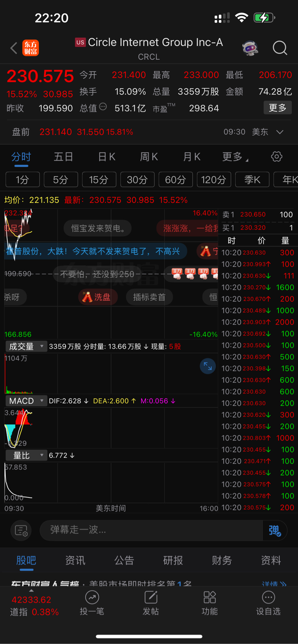Switch to the 周K tab
298x644 pixels.
pos(149,157)
